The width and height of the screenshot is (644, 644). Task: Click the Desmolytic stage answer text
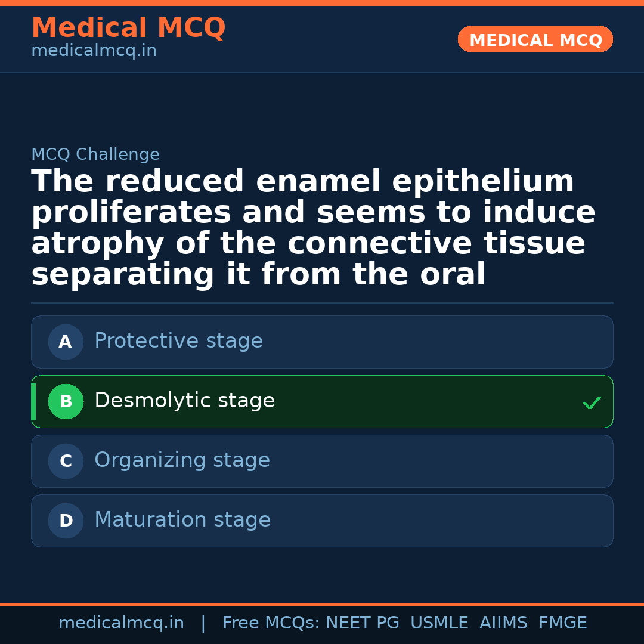point(184,401)
